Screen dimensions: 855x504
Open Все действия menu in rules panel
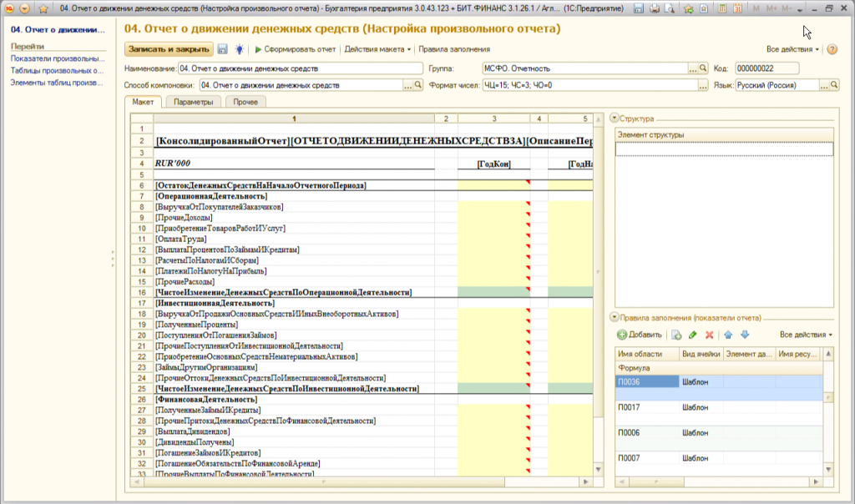(x=806, y=335)
